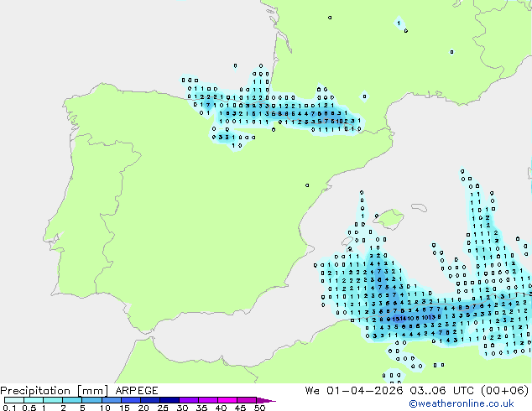This screenshot has width=532, height=411.
Task: Click the '03..06 UTC' time range text
Action: coord(441,391)
